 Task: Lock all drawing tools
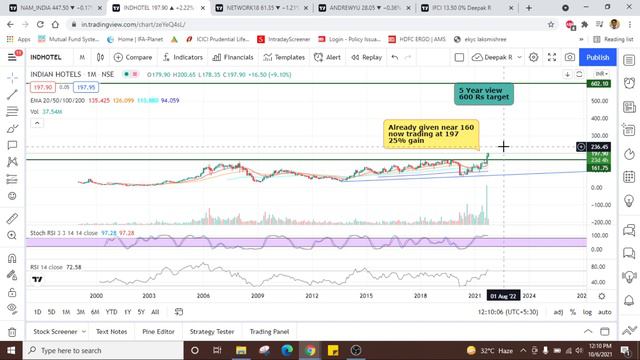(x=12, y=292)
